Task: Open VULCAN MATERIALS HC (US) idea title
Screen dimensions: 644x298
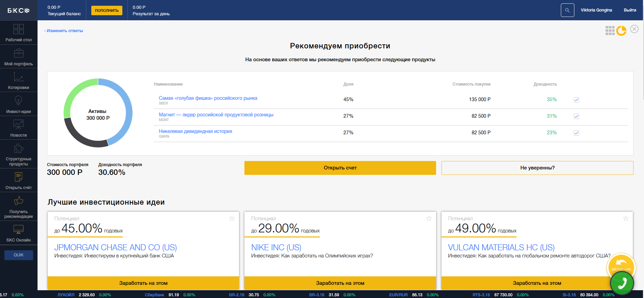Action: pos(501,247)
